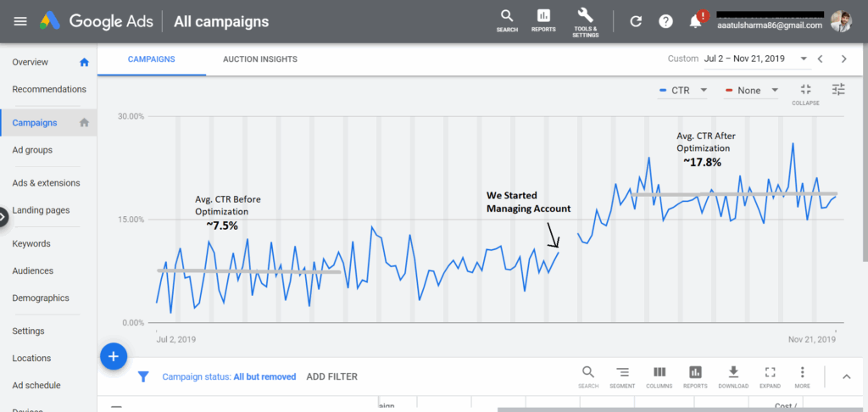Collapse the chart panel

click(x=805, y=92)
